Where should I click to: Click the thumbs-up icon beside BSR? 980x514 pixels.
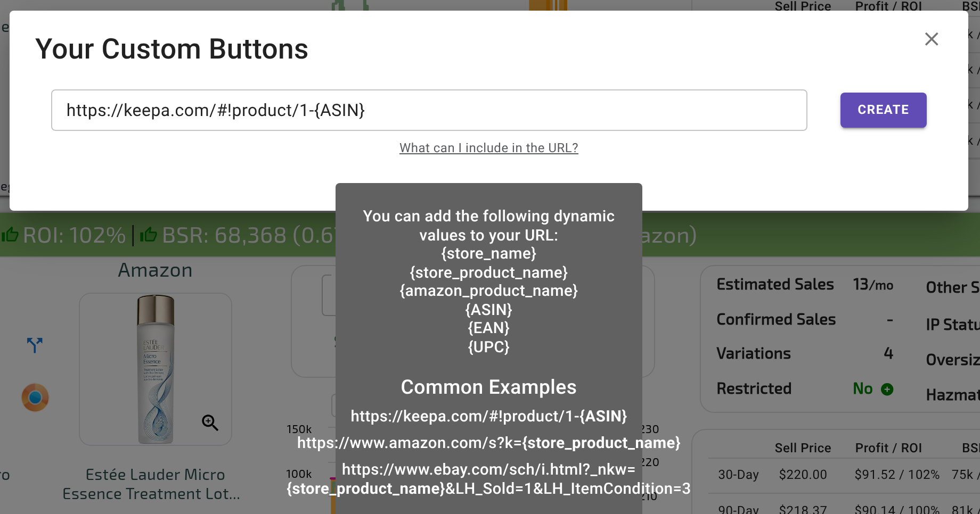(149, 235)
